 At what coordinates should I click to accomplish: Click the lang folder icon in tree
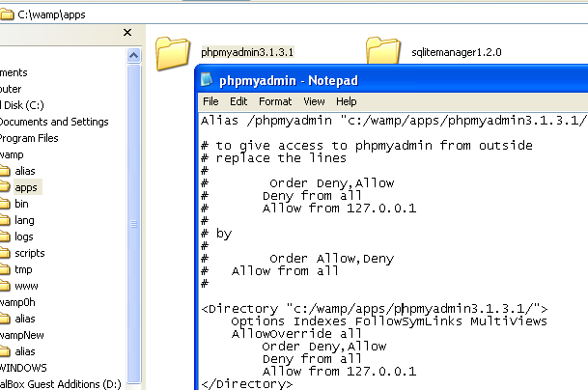[5, 220]
